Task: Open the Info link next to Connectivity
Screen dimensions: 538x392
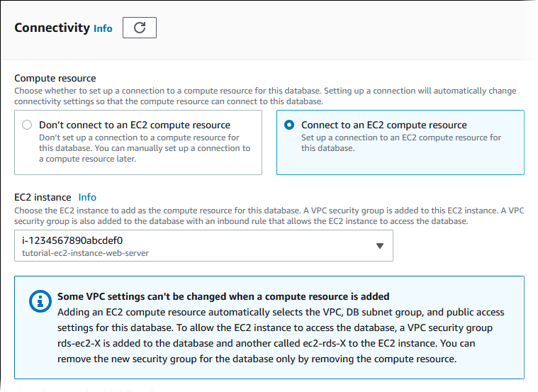Action: 103,28
